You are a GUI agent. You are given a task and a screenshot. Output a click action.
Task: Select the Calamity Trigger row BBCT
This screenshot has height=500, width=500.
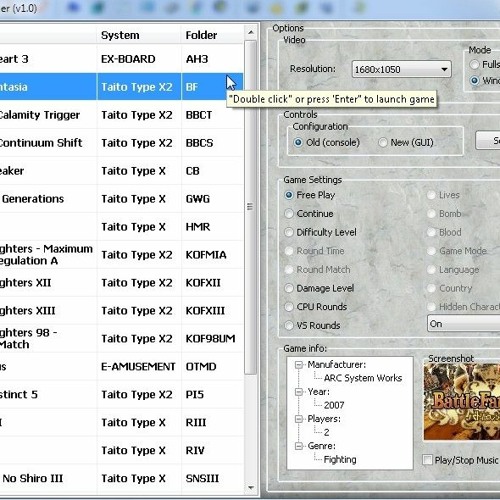(121, 115)
